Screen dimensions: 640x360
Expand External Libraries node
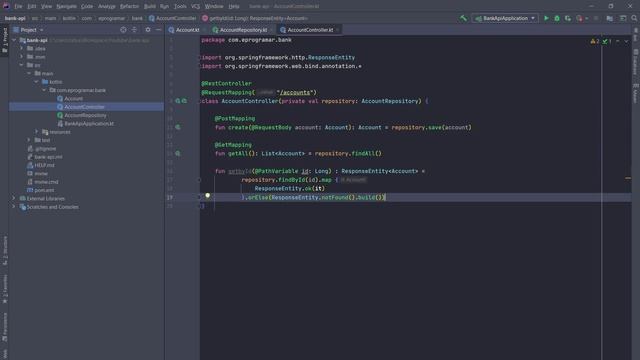coord(14,198)
